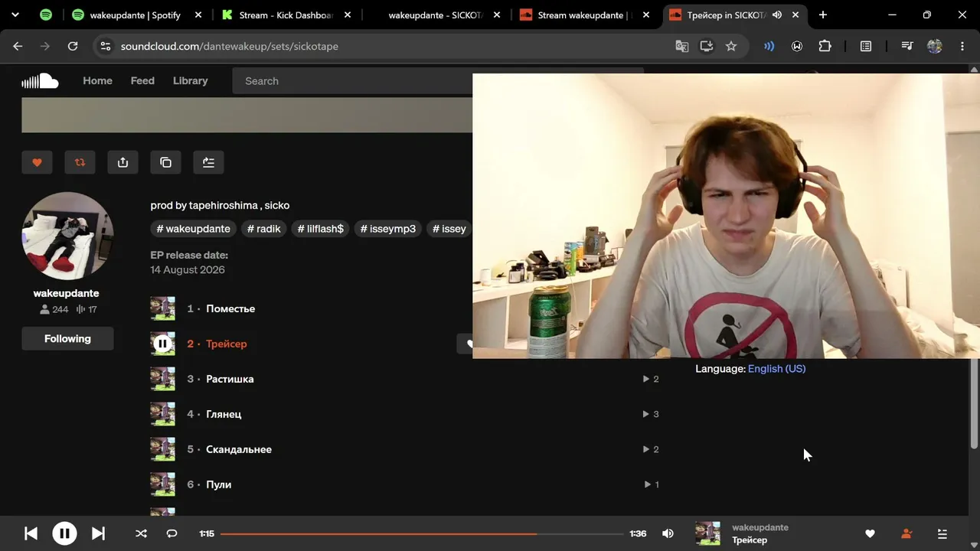Open the Google Translate page icon
This screenshot has height=551, width=980.
[x=681, y=46]
